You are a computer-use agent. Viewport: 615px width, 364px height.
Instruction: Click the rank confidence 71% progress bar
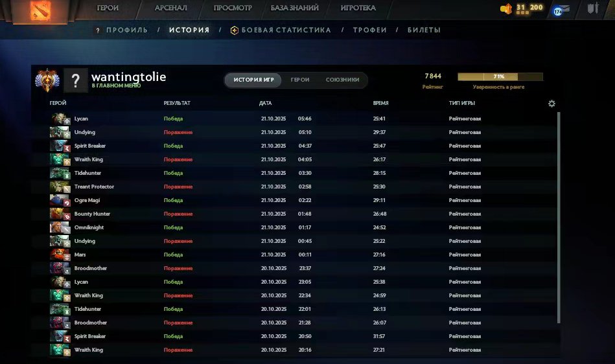coord(500,76)
